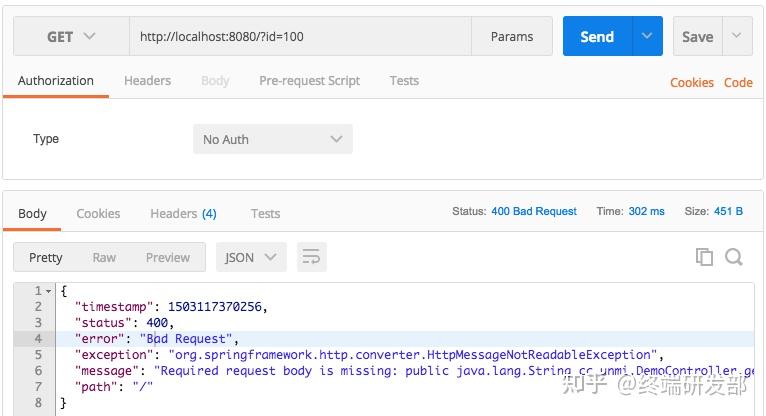Screen dimensions: 766x416
Task: Select the response Cookies tab
Action: 98,213
